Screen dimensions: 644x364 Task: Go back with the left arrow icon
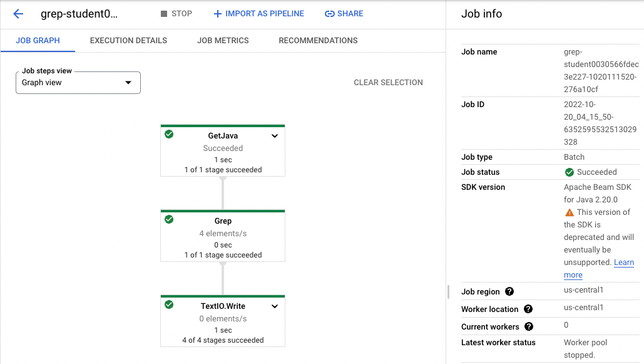point(18,14)
